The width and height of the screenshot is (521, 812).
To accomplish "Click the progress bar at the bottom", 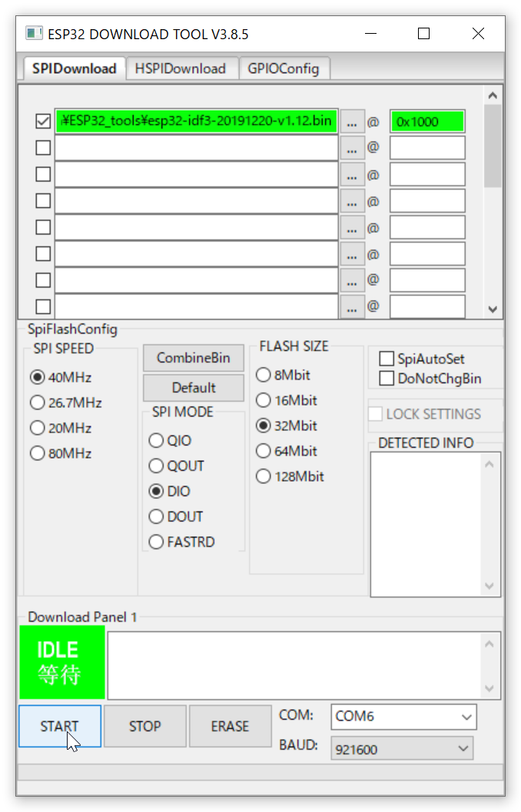I will point(260,771).
